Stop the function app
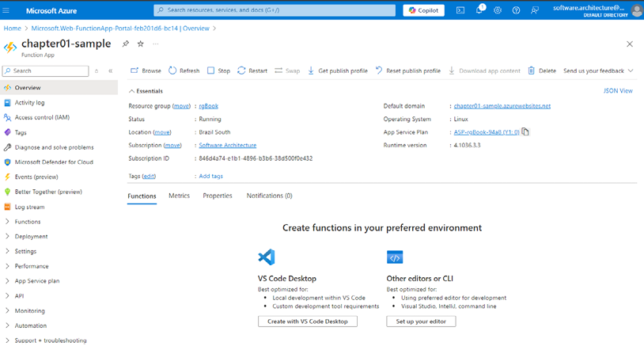The height and width of the screenshot is (350, 644). (x=218, y=70)
